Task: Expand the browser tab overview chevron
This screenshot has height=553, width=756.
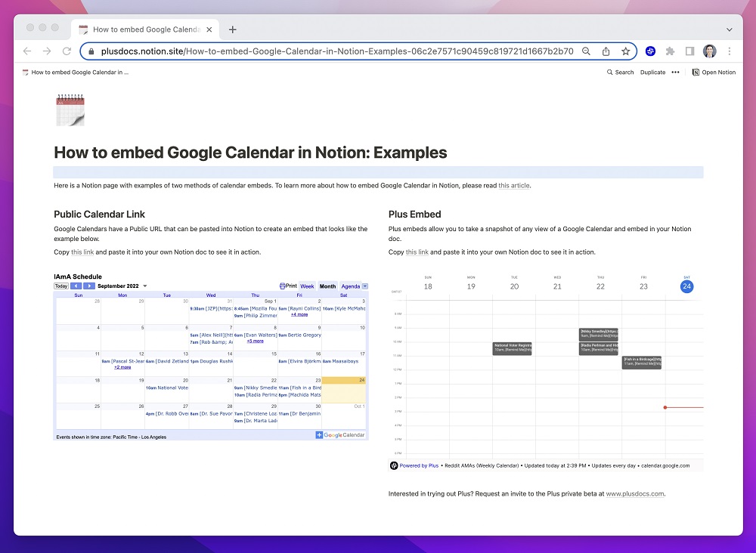Action: pos(728,29)
